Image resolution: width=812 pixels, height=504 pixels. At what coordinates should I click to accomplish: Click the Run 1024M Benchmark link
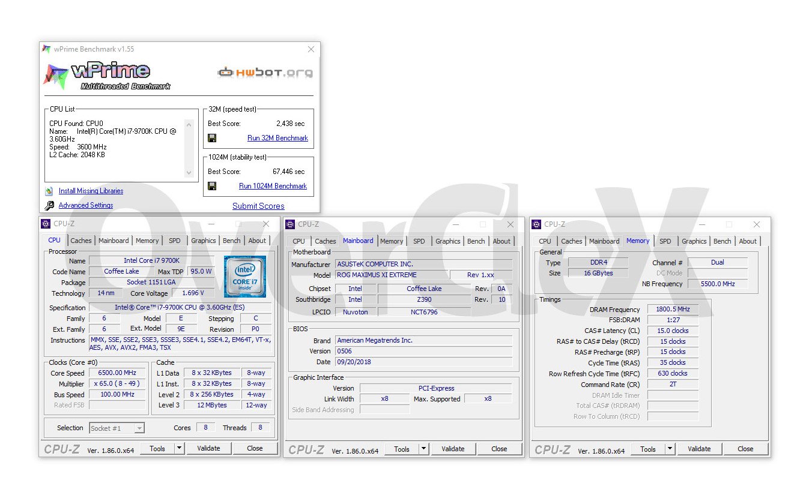tap(273, 186)
